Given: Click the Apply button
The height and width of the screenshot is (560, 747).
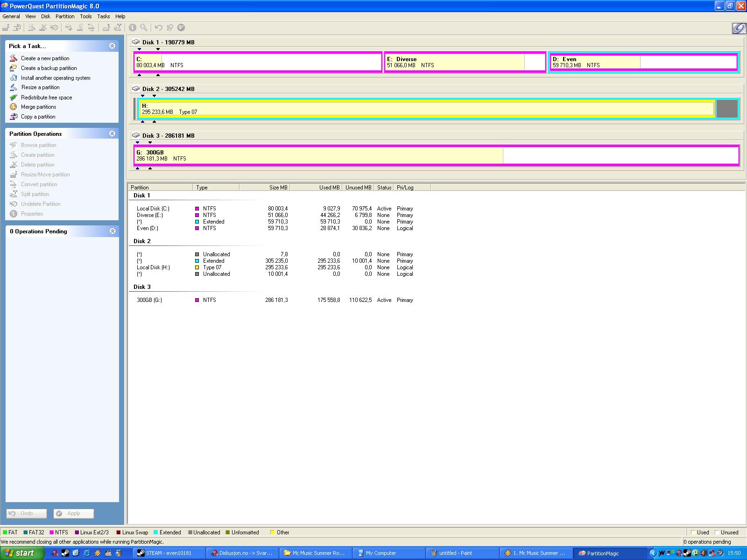Looking at the screenshot, I should tap(74, 513).
